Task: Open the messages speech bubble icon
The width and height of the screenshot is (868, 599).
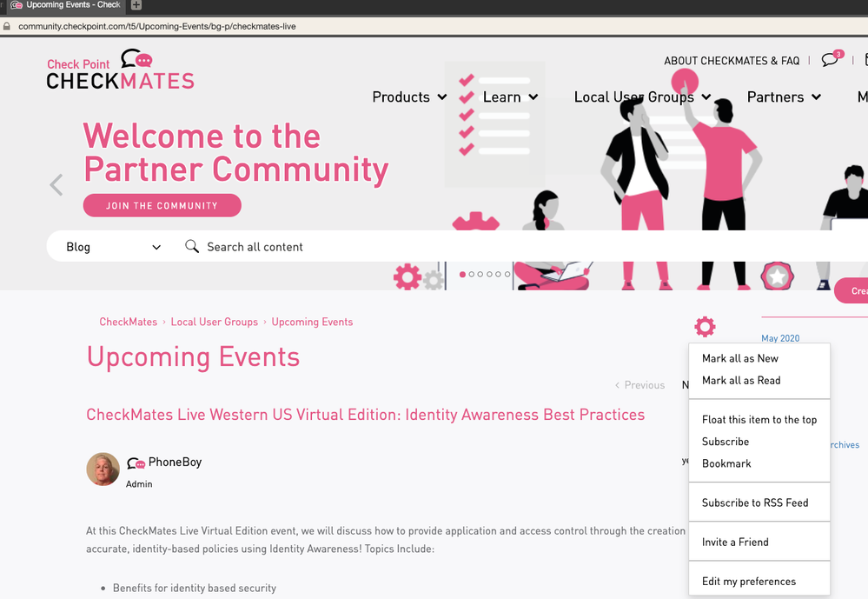Action: click(832, 58)
